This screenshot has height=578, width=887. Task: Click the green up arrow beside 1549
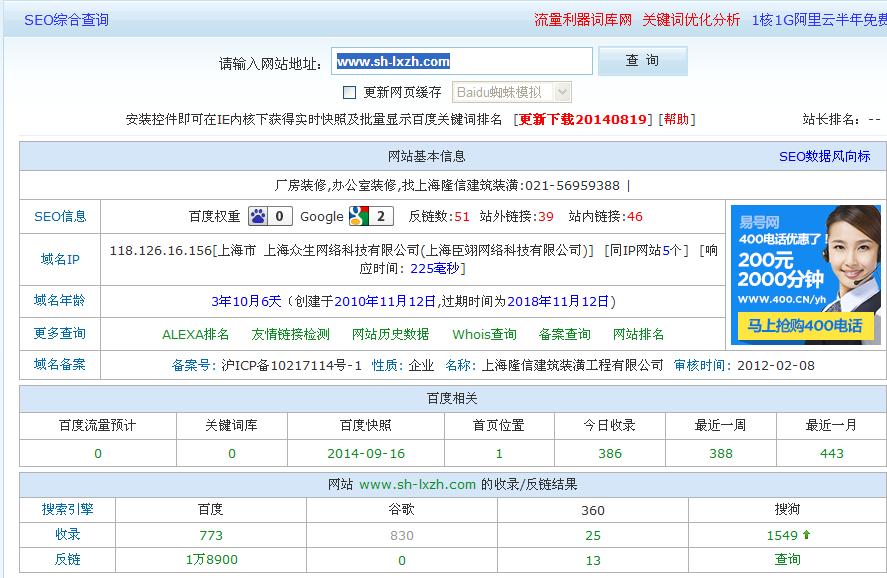tap(807, 534)
